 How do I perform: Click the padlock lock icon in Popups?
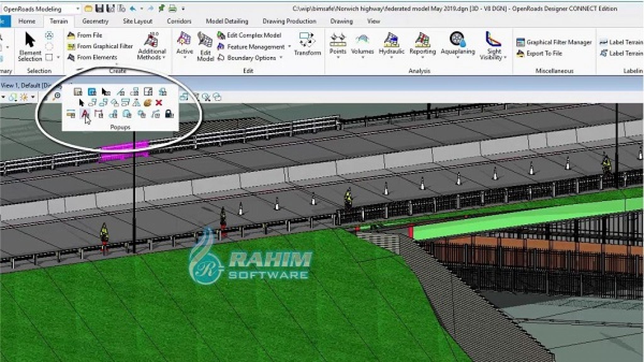tap(169, 114)
